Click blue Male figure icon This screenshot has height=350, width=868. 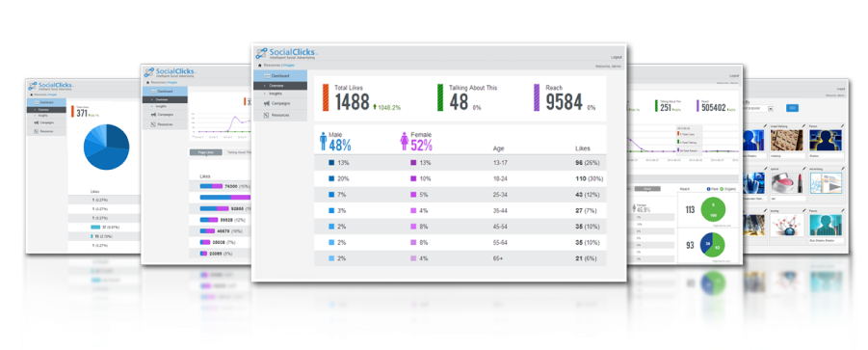324,141
